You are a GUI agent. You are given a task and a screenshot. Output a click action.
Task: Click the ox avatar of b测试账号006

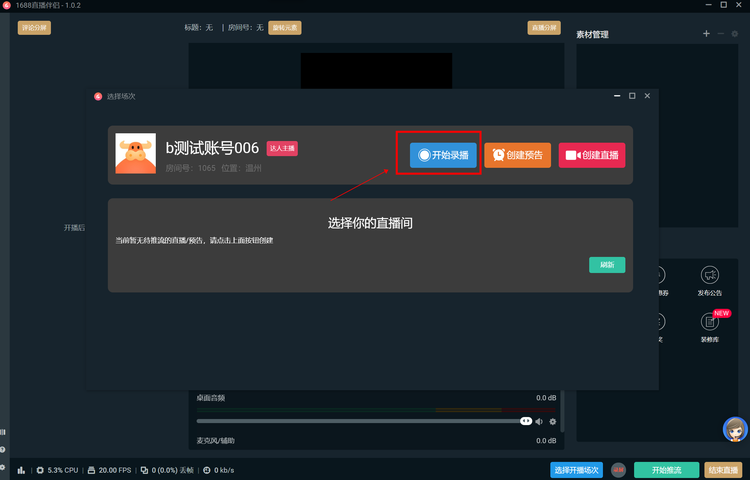[136, 153]
